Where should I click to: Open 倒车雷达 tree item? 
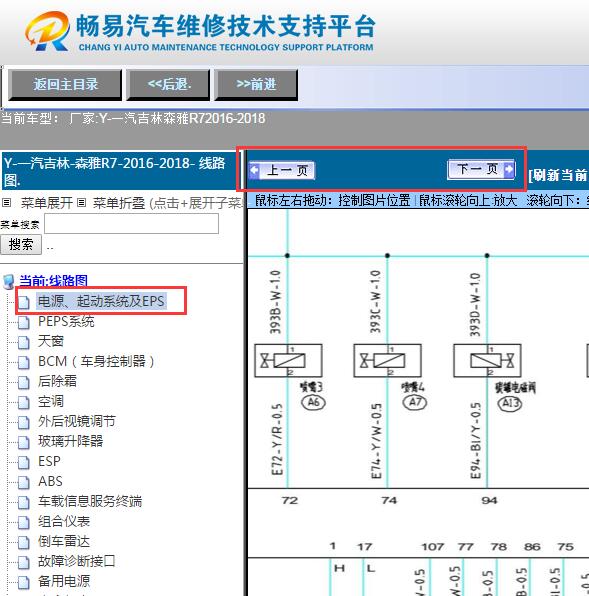coord(64,541)
